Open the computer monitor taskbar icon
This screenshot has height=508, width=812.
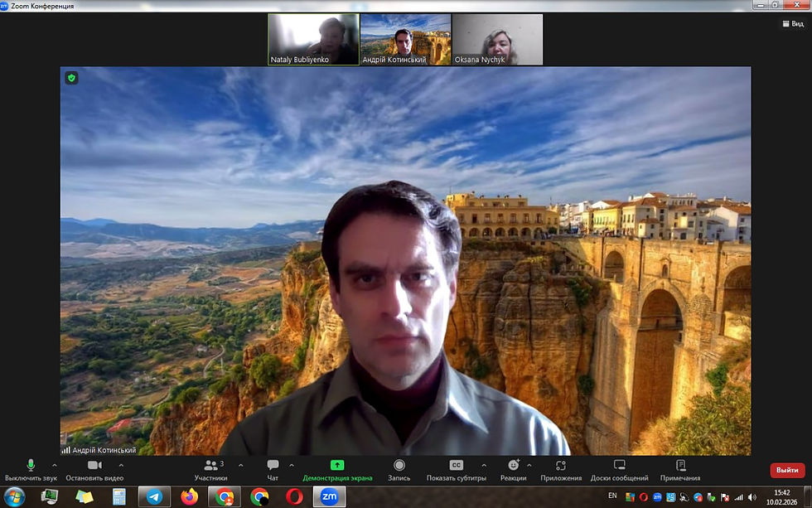point(50,497)
